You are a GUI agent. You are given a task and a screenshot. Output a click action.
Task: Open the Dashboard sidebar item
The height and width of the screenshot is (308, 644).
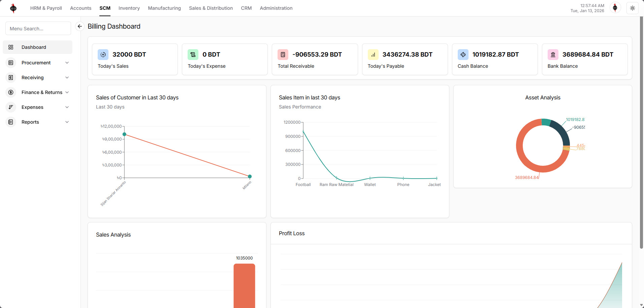(37, 47)
